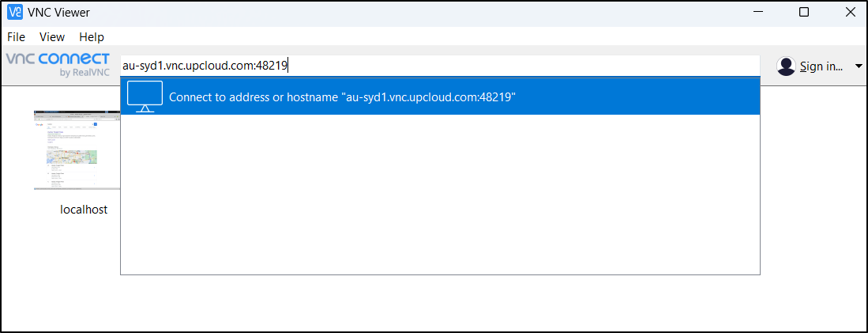Click empty address book space right of suggestion list
This screenshot has height=333, width=868.
tap(814, 198)
